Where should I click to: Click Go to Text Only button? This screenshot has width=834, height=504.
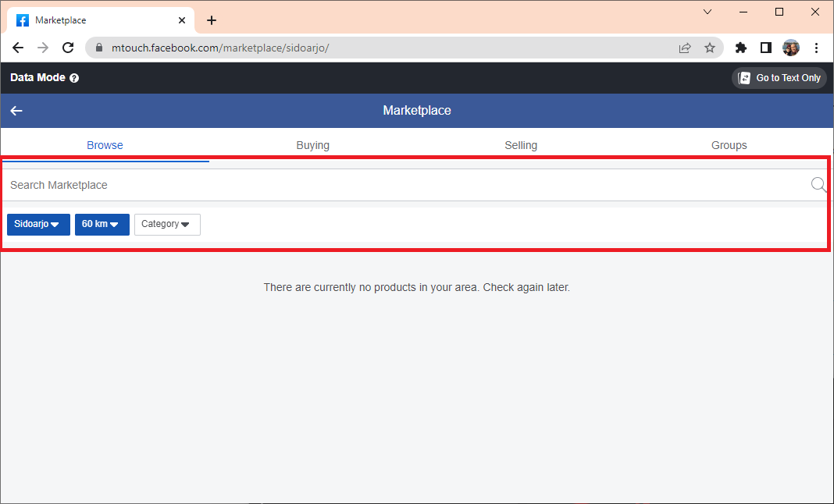779,78
